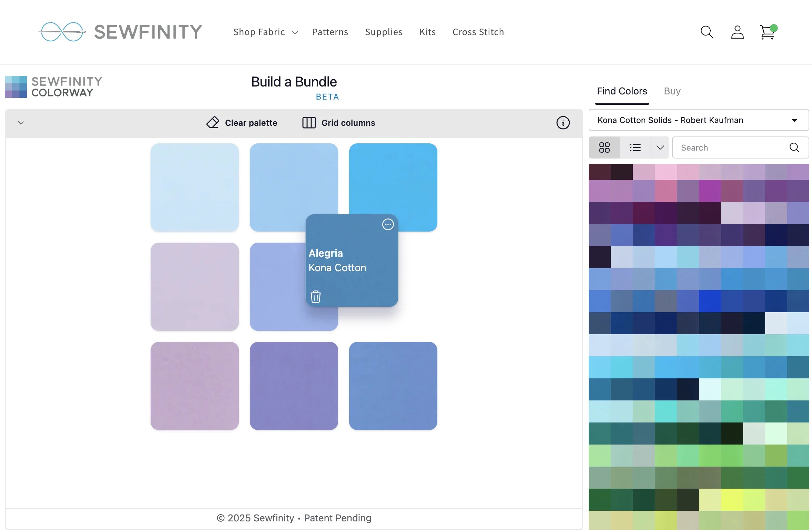Switch to grid swatch view

click(604, 147)
